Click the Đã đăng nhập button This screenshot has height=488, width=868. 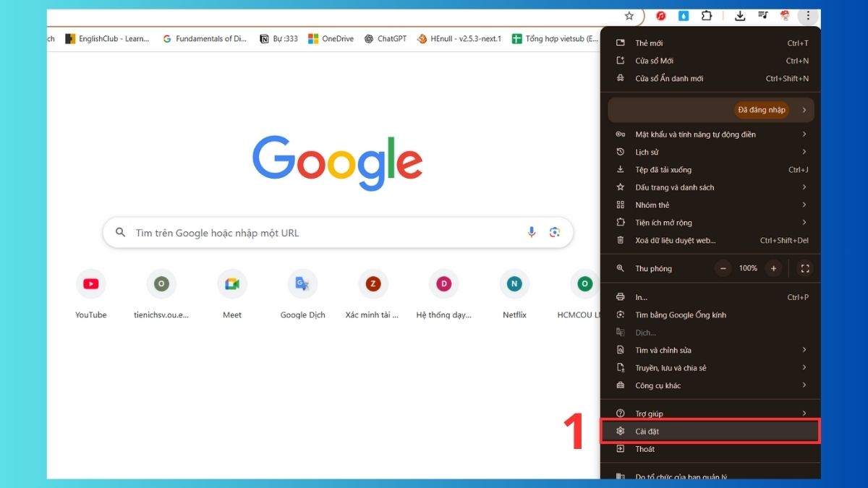click(x=760, y=110)
